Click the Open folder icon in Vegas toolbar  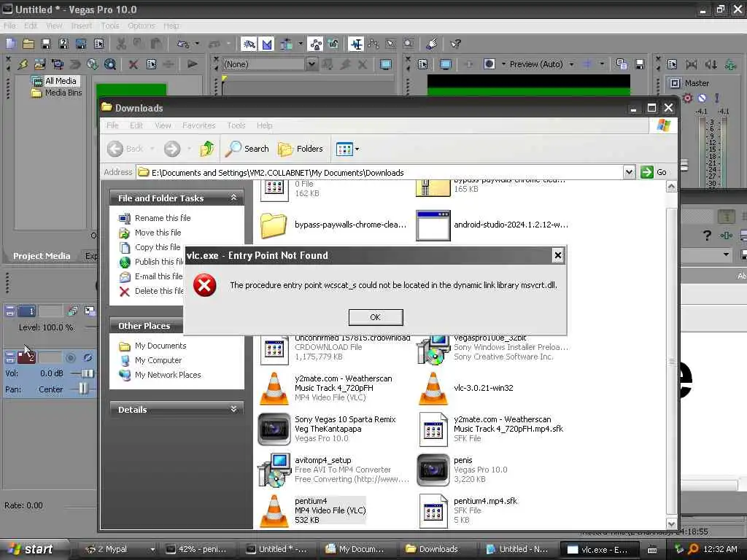(x=28, y=44)
